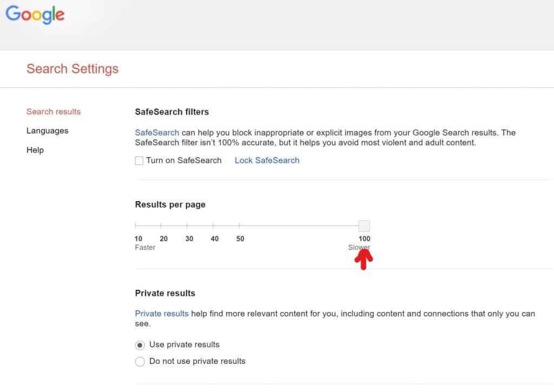Set results per page slider to 50
The height and width of the screenshot is (392, 554).
coord(239,225)
